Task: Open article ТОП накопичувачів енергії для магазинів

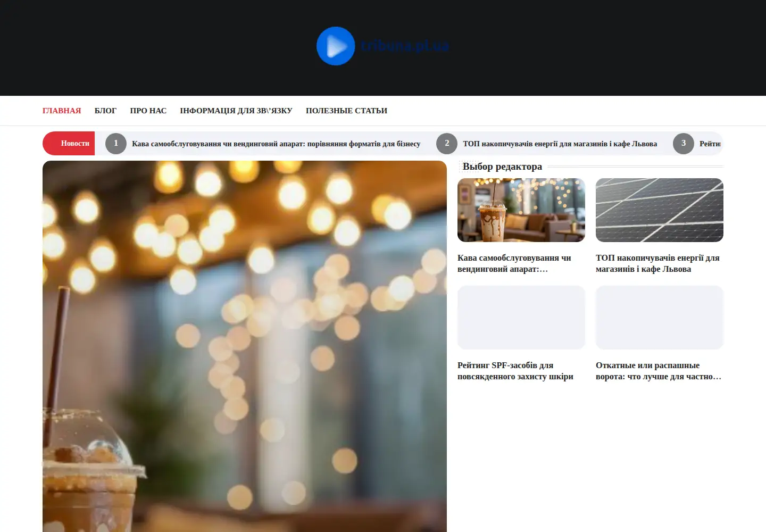Action: coord(657,263)
